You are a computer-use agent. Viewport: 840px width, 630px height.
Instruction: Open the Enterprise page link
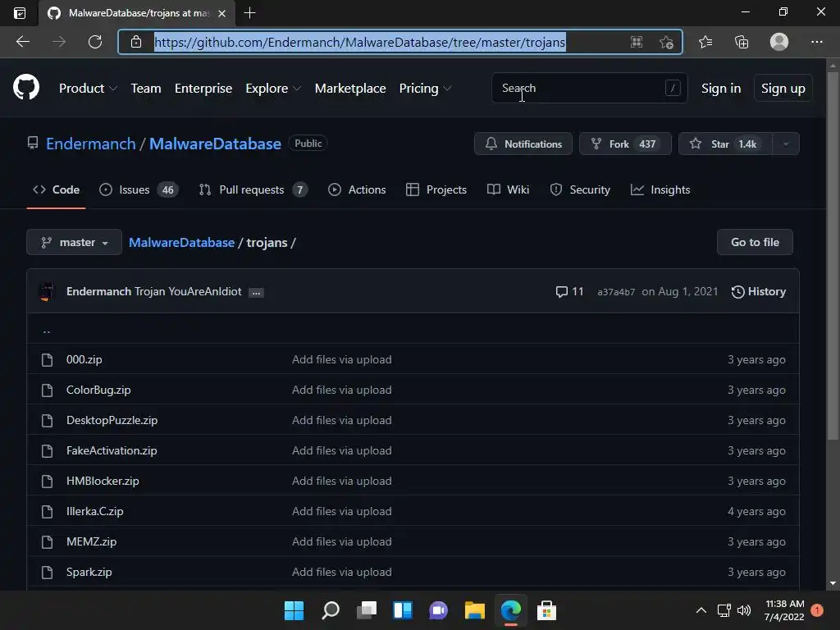203,89
